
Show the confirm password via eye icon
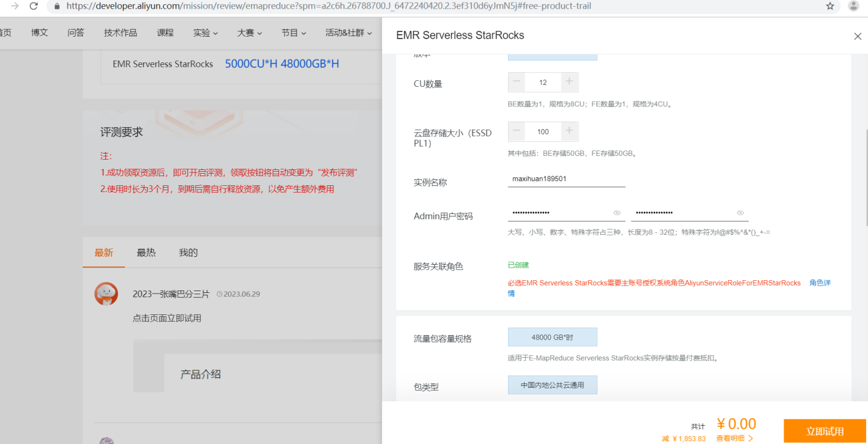740,213
